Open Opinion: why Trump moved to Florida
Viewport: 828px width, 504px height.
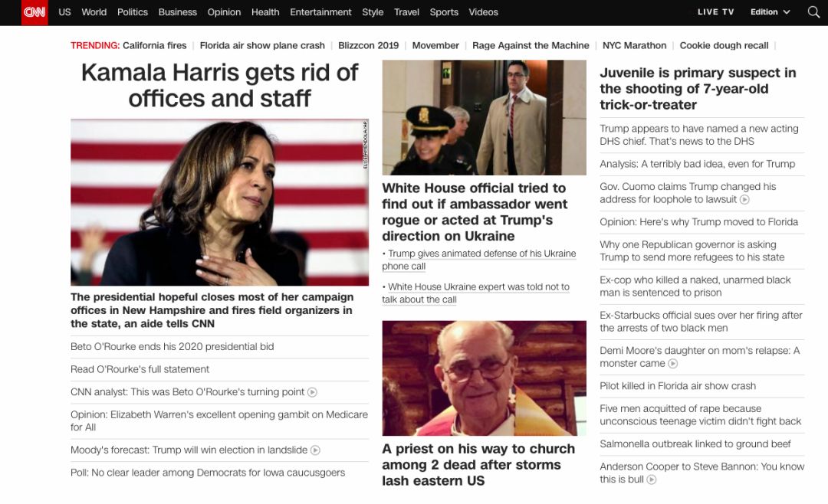[x=698, y=222]
